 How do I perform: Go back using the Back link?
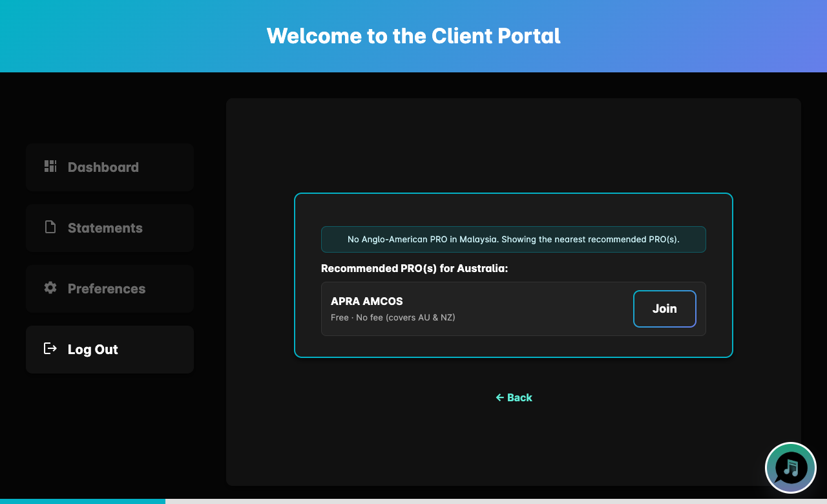pos(514,397)
